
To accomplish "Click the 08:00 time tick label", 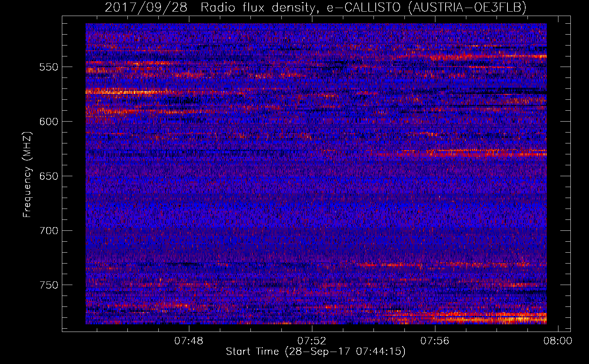I will pos(558,341).
